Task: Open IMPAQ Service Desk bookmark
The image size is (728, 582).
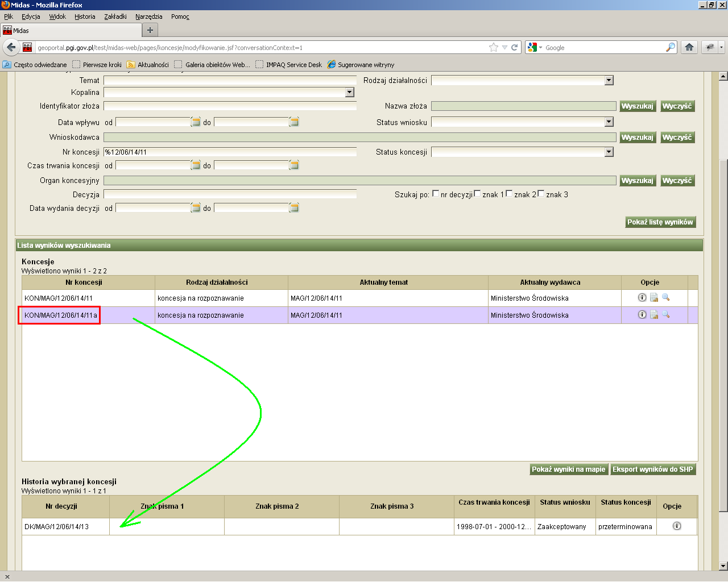Action: point(289,64)
